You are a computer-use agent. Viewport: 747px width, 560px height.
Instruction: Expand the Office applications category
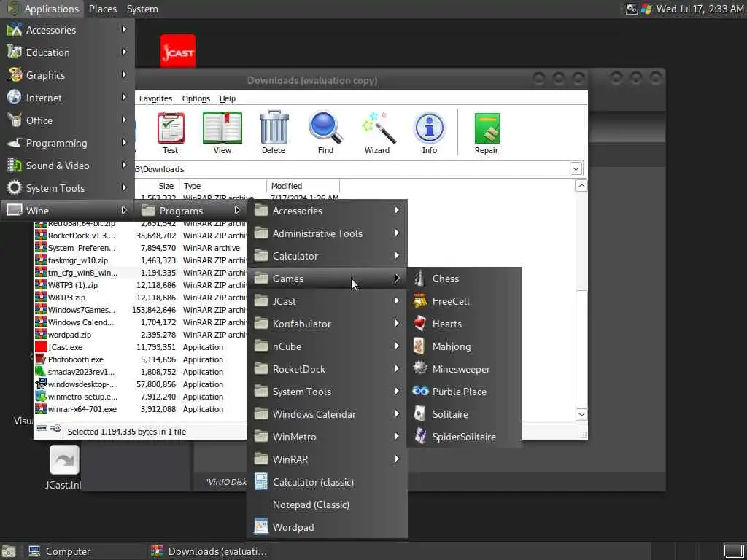tap(67, 120)
